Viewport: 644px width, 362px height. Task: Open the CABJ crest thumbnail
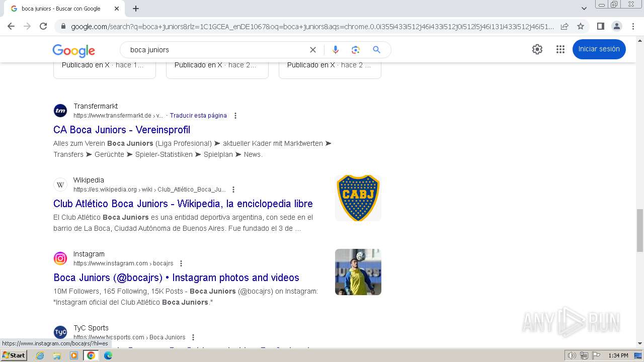(x=358, y=198)
